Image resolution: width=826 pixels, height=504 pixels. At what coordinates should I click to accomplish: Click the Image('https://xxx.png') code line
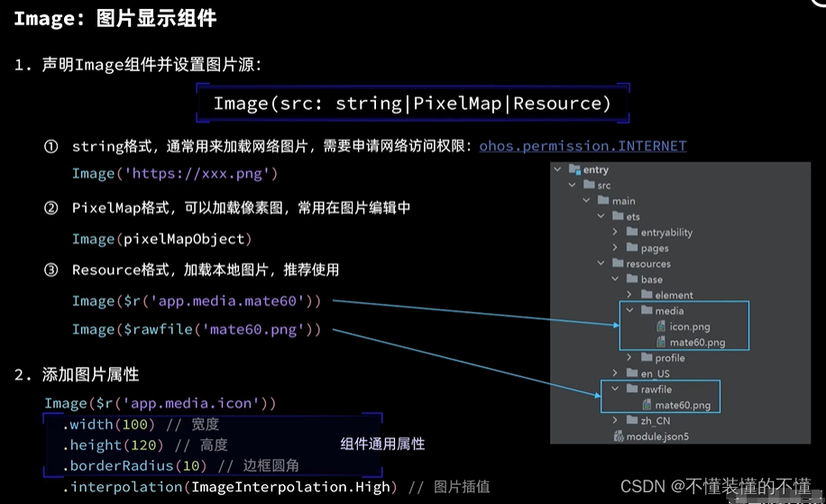[175, 173]
